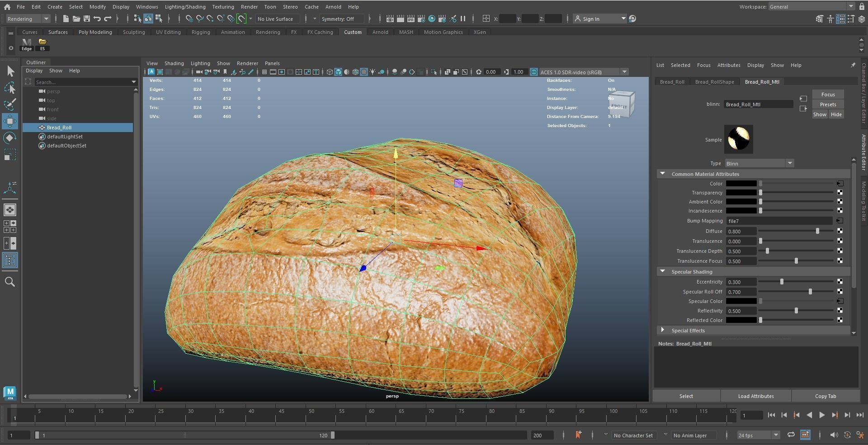
Task: Toggle the loop playback button
Action: pos(791,435)
